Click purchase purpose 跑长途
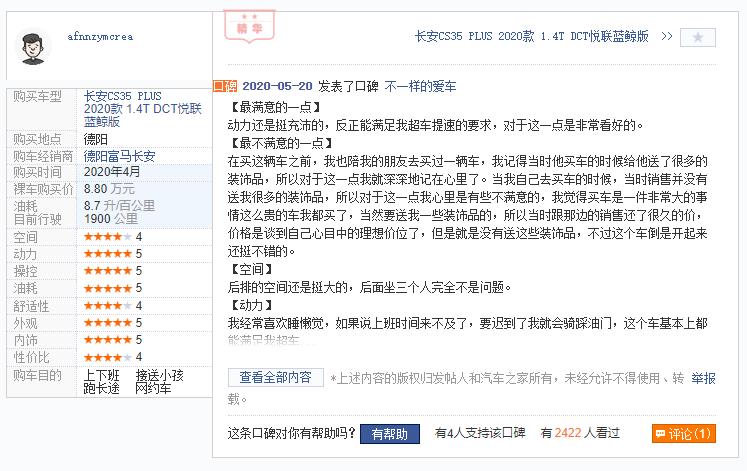The width and height of the screenshot is (747, 471). [101, 389]
